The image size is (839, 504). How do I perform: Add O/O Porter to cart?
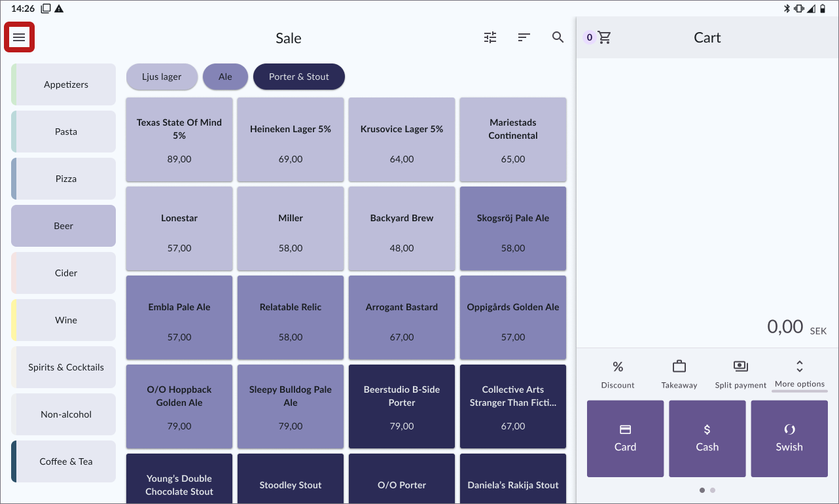point(402,478)
